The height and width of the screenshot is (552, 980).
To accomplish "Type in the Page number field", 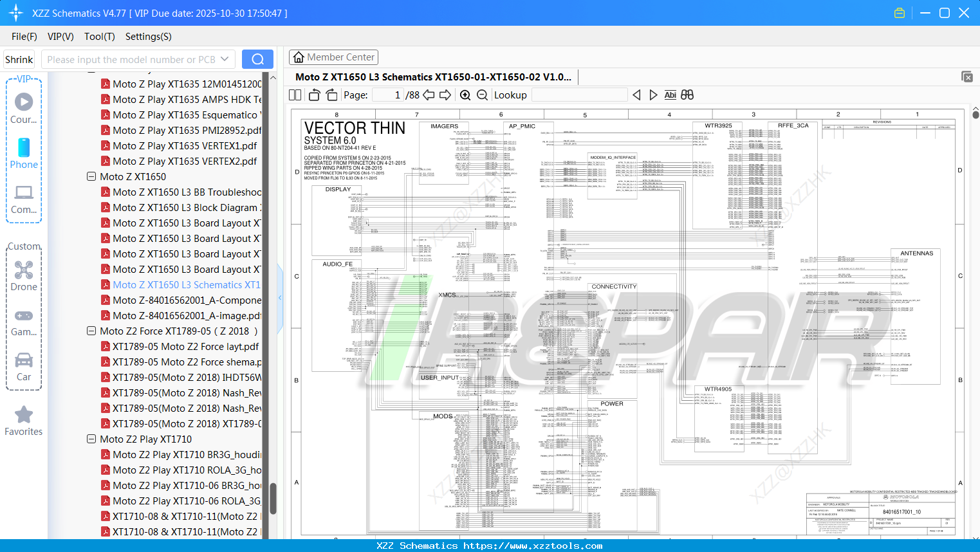I will (x=387, y=95).
